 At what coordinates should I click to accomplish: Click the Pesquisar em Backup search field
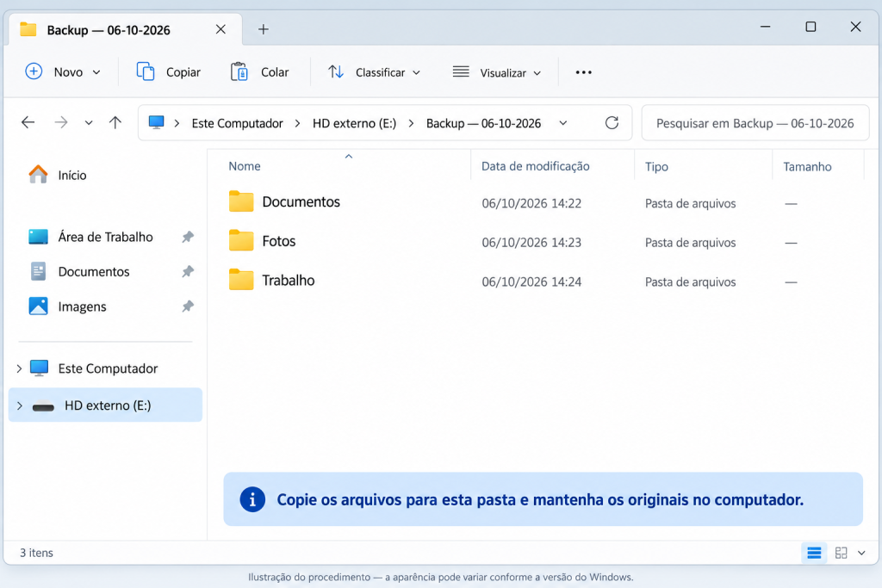(755, 123)
